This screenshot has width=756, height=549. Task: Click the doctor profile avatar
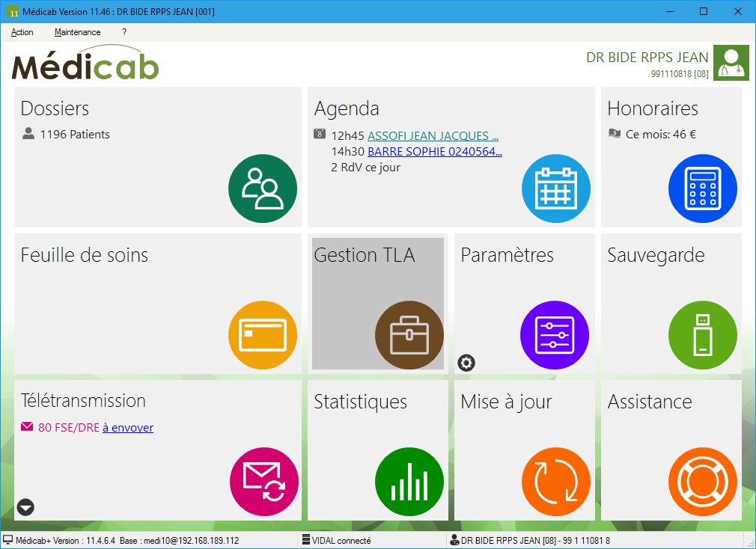[731, 62]
